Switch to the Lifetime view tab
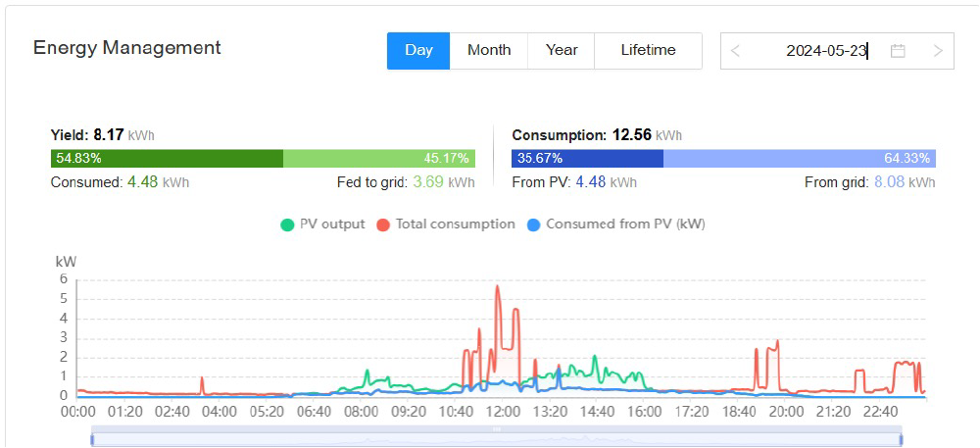The height and width of the screenshot is (448, 980). tap(648, 50)
